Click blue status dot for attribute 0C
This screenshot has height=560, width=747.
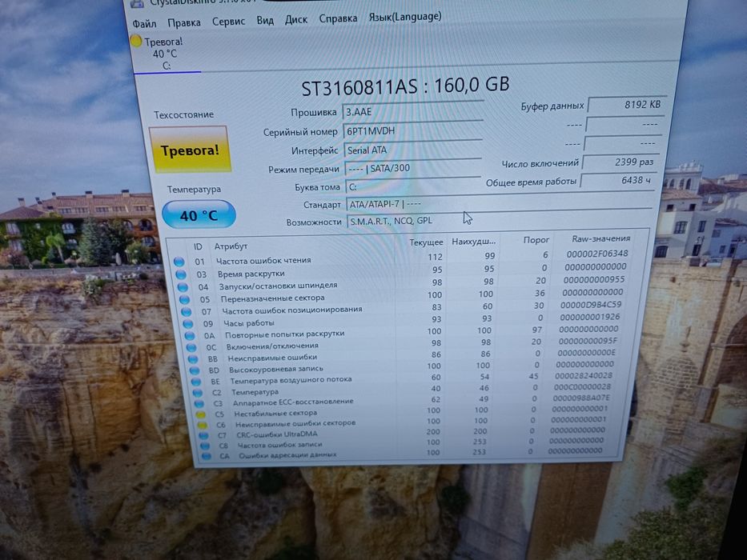tap(191, 347)
